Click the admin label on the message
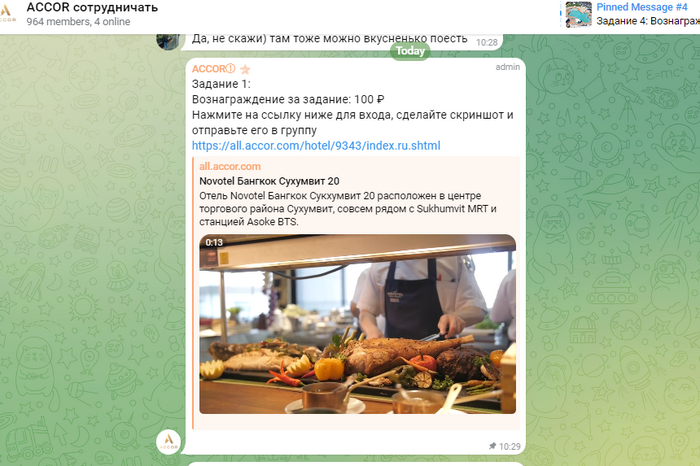 pyautogui.click(x=508, y=67)
